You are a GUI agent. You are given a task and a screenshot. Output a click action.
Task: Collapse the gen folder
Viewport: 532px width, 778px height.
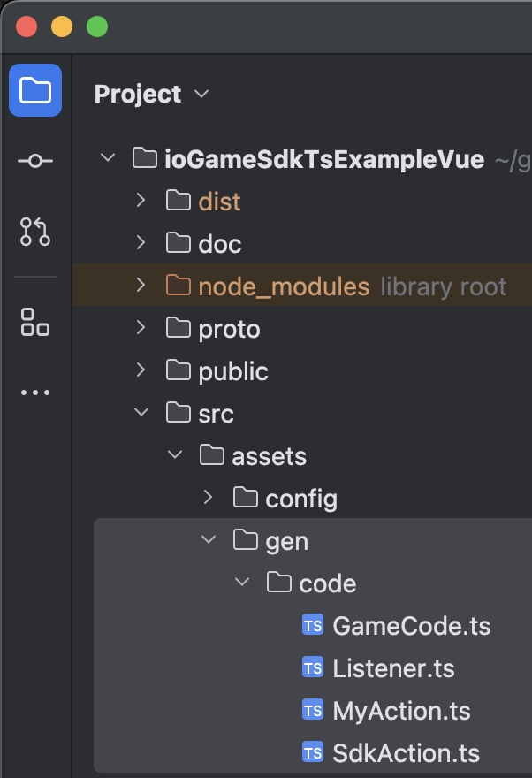(208, 540)
